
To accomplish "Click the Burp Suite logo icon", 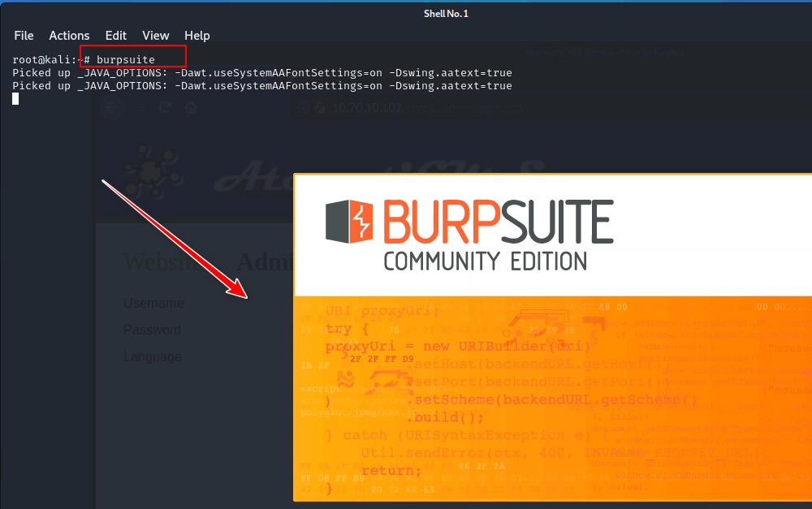I will [x=349, y=222].
